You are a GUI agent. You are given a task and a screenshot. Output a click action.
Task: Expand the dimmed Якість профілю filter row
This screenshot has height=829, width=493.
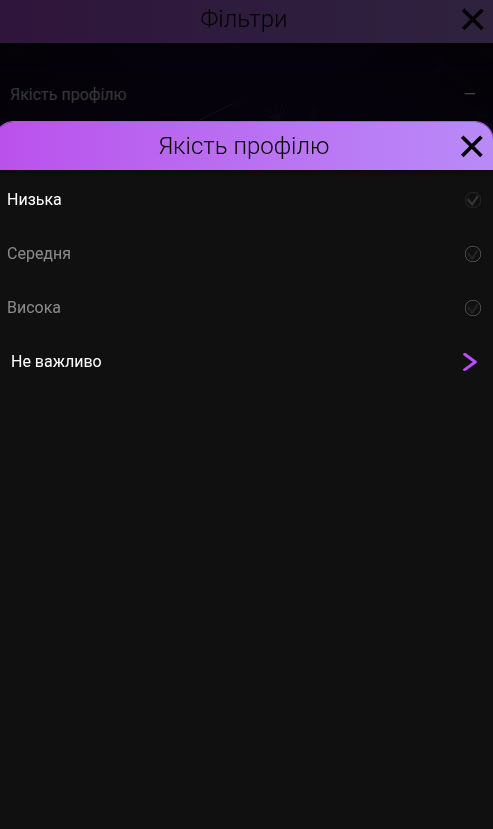click(x=246, y=94)
